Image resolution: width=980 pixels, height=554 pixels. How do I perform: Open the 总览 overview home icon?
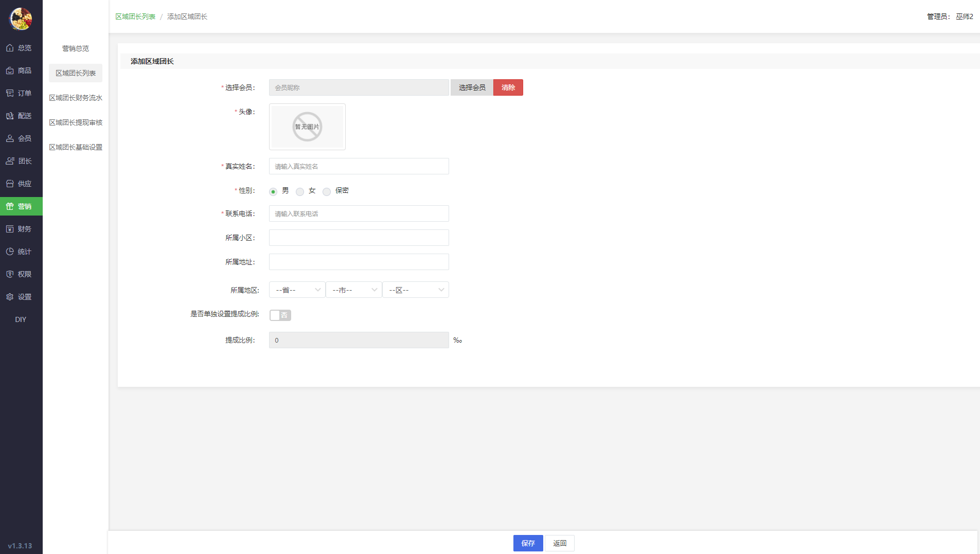pyautogui.click(x=10, y=48)
